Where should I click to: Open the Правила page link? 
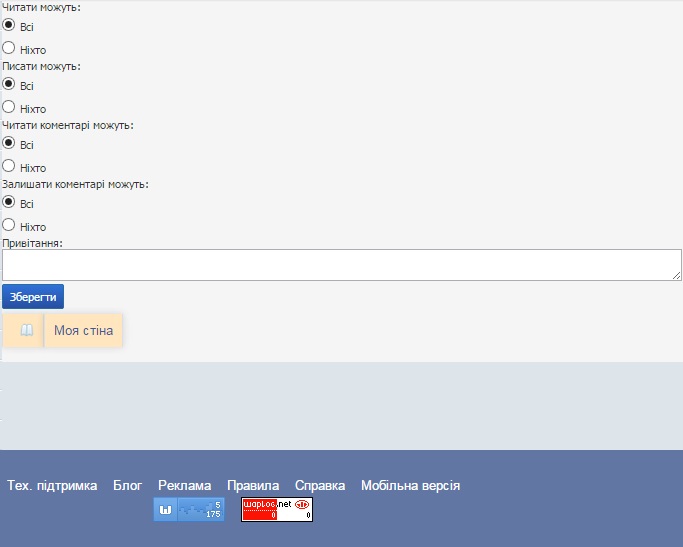click(253, 486)
